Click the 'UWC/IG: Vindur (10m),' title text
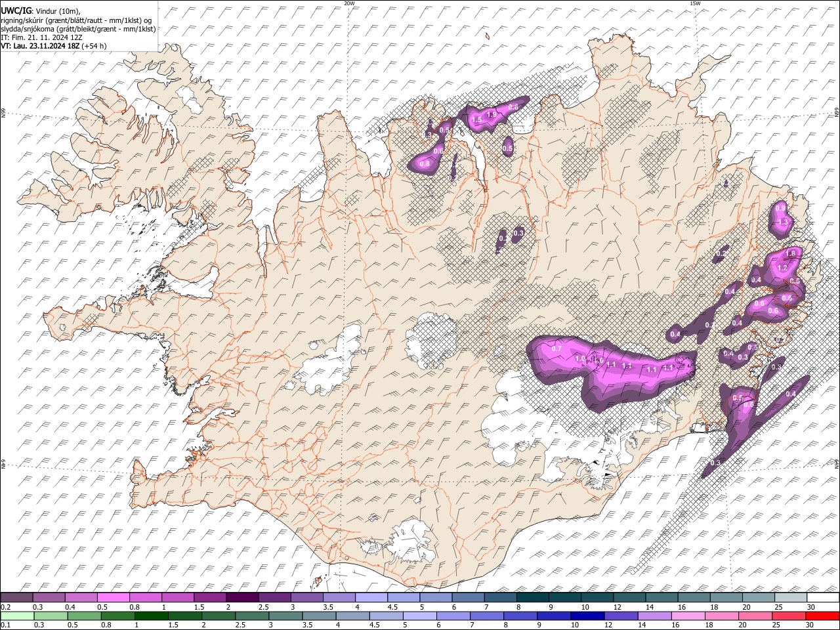This screenshot has width=840, height=630. coord(41,10)
